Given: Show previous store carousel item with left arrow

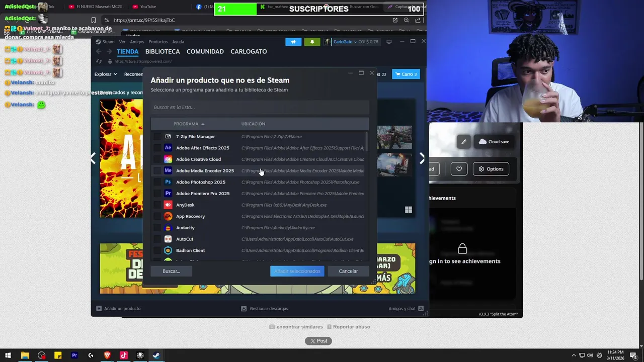Looking at the screenshot, I should point(93,158).
